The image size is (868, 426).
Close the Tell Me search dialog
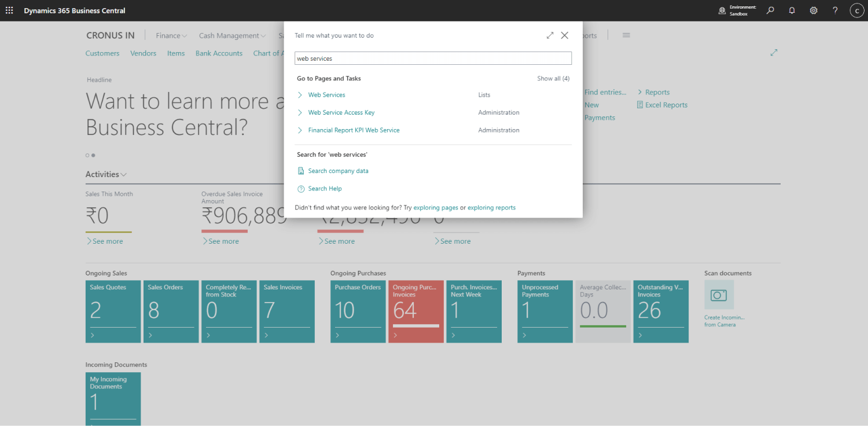click(x=565, y=35)
